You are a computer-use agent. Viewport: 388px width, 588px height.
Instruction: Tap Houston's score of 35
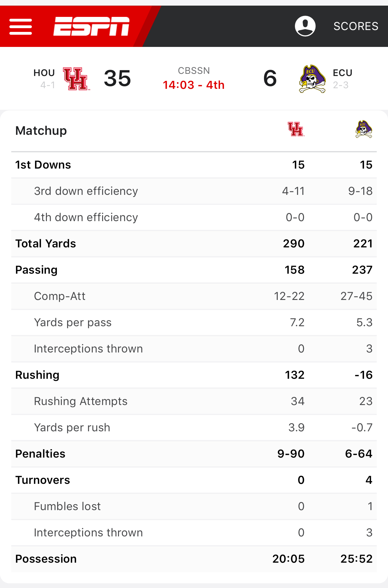(117, 78)
